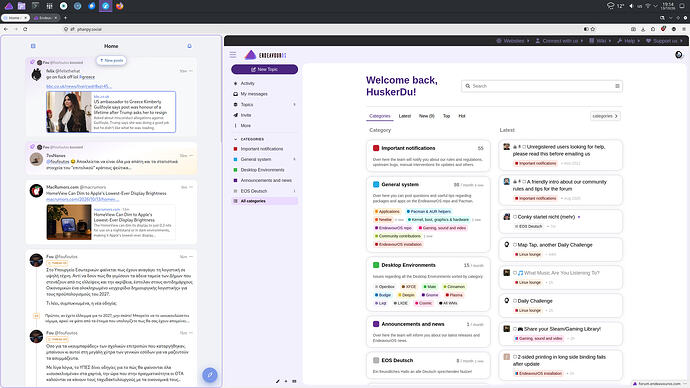Open a new browser tab
Image resolution: width=690 pixels, height=388 pixels.
(x=65, y=18)
